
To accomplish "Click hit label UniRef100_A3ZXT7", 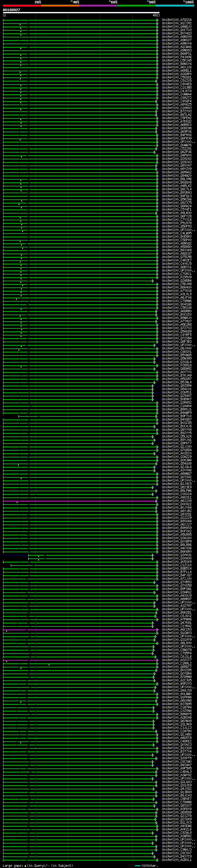I will 177,660.
